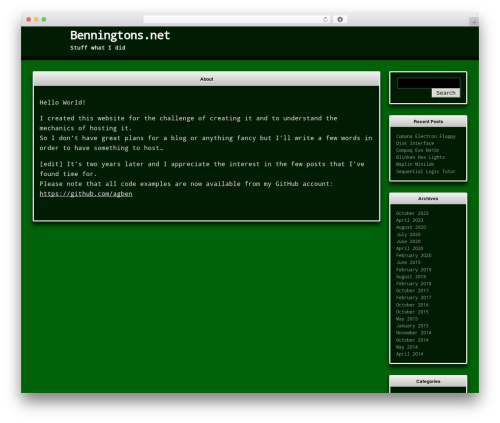Open October 2014 archive
This screenshot has height=423, width=500.
412,340
